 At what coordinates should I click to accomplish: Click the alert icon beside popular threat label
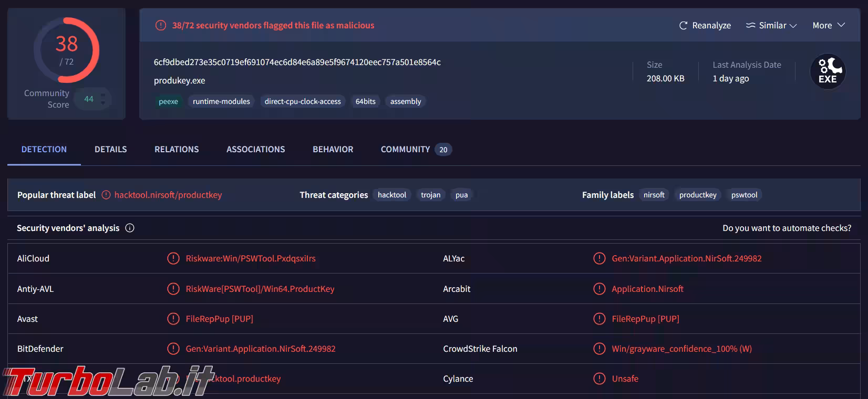[106, 195]
